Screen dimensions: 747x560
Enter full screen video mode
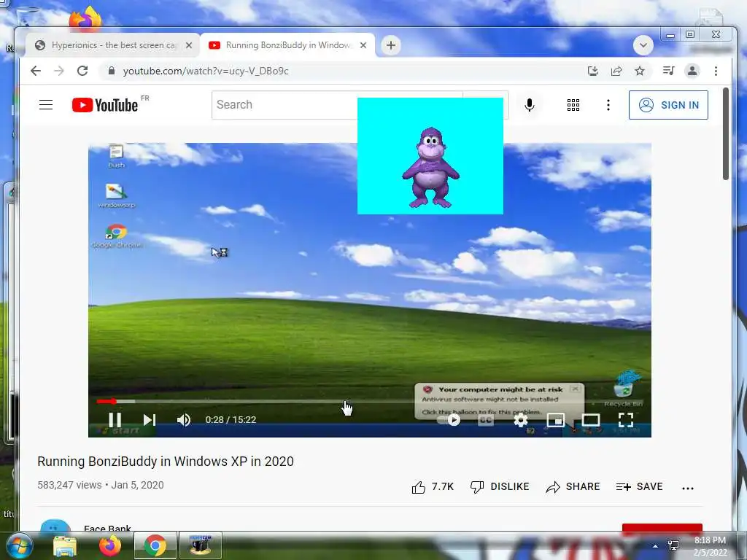[625, 419]
